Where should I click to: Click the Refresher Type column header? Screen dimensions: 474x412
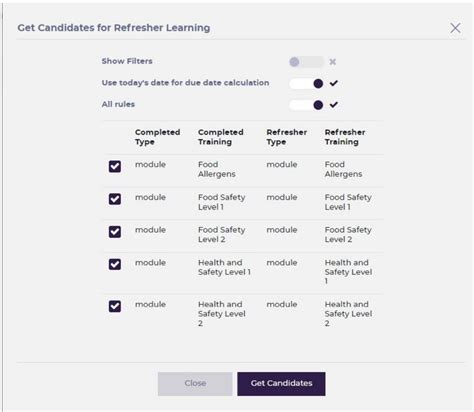coord(287,137)
